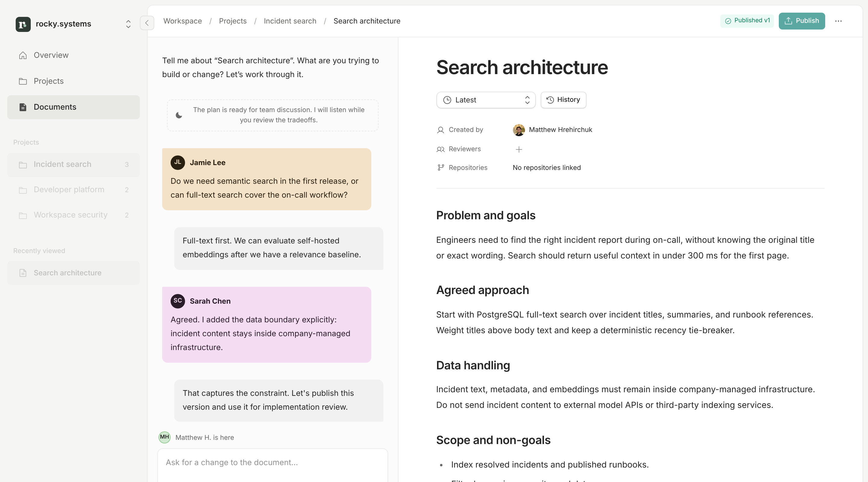868x482 pixels.
Task: Click the history clock icon
Action: click(x=550, y=100)
